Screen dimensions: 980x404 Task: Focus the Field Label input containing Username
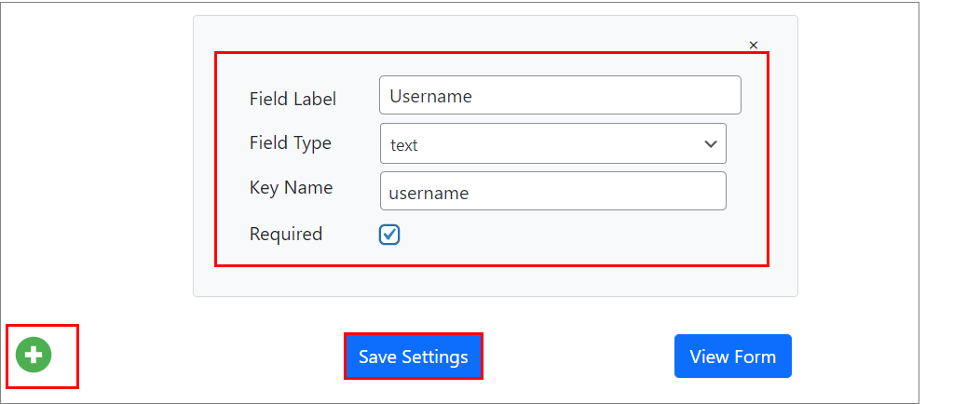click(560, 96)
